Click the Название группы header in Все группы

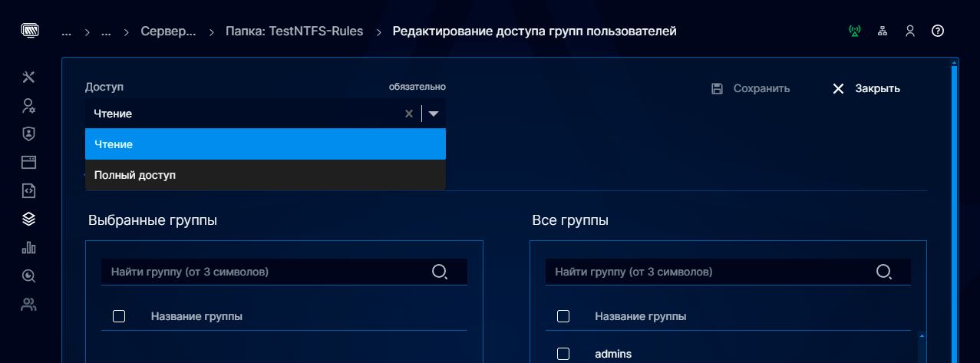pyautogui.click(x=641, y=316)
